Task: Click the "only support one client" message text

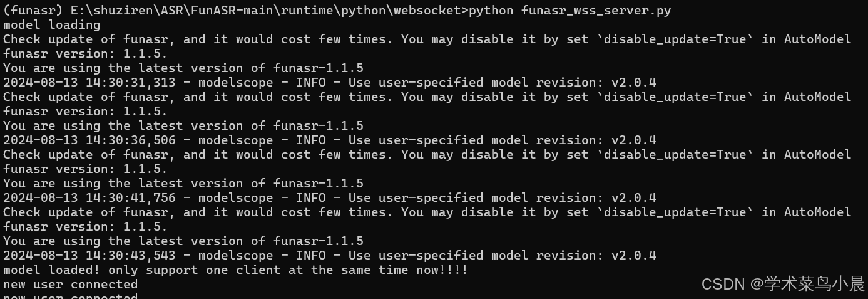Action: click(x=194, y=270)
